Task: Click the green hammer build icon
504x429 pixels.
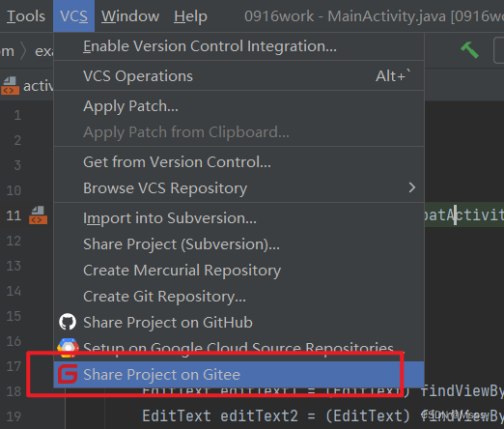Action: (x=469, y=50)
